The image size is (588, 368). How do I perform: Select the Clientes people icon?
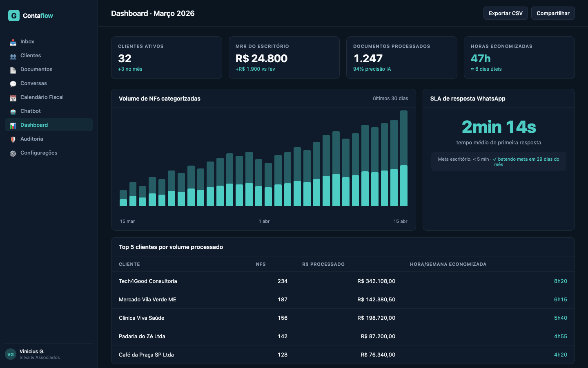(x=13, y=55)
